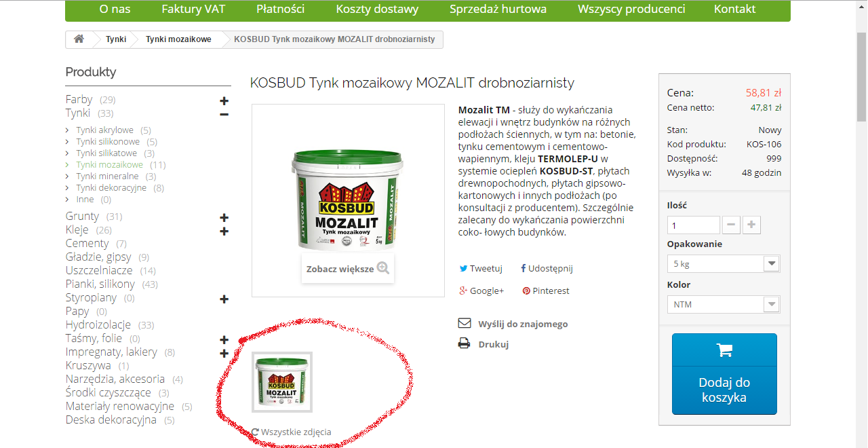Click the printer icon beside Drukuj
This screenshot has height=448, width=868.
465,343
